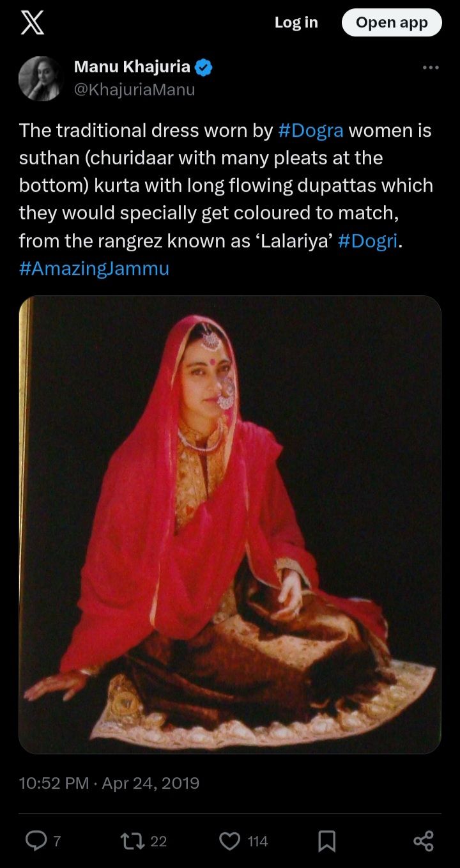Click the Log in button

coord(296,22)
